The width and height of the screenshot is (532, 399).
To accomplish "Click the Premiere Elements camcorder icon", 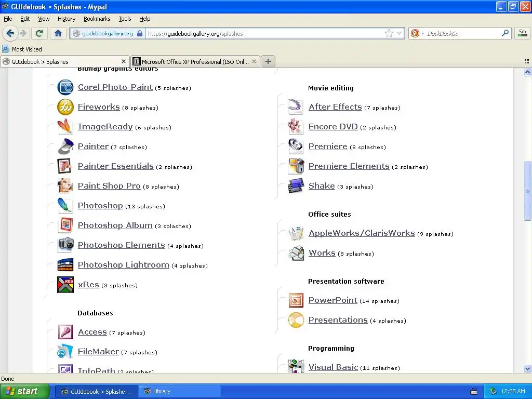I will click(x=296, y=166).
